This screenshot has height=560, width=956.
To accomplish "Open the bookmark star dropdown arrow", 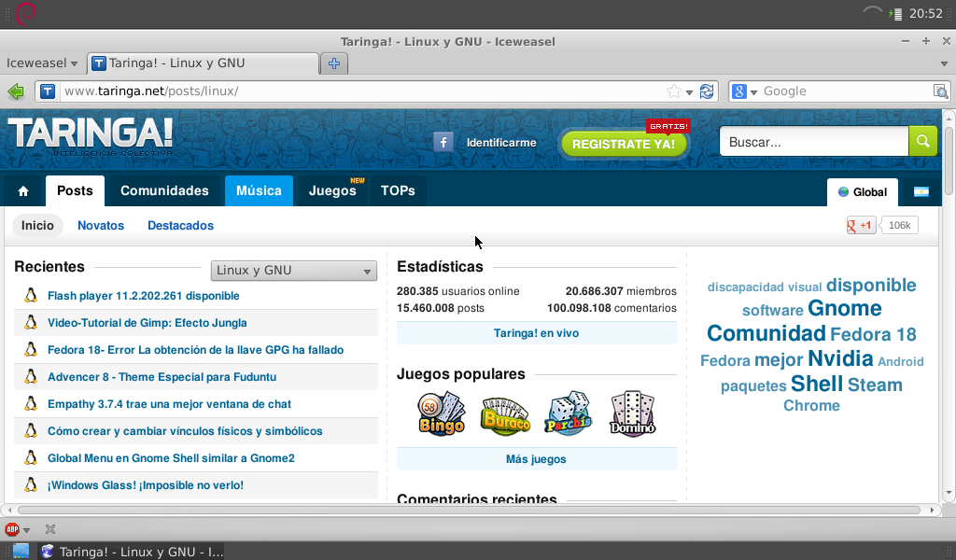I will [x=690, y=92].
